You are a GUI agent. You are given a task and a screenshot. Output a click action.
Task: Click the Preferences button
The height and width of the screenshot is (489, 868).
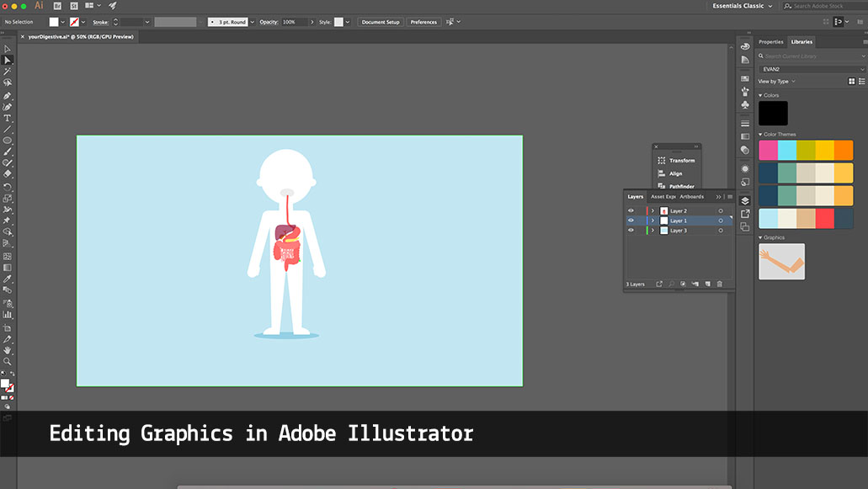tap(423, 22)
